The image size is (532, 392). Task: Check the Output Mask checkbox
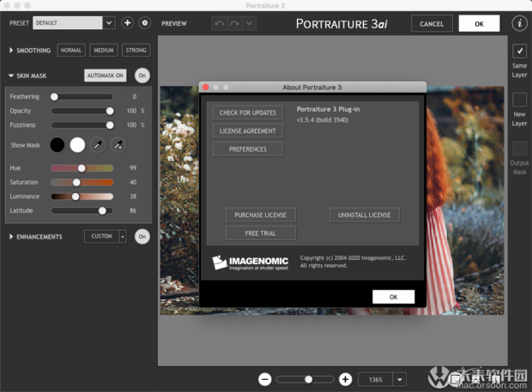click(x=519, y=148)
